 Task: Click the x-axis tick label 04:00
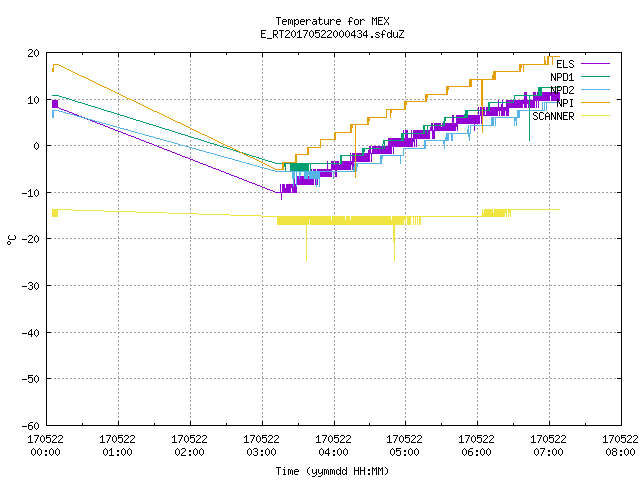pos(333,452)
